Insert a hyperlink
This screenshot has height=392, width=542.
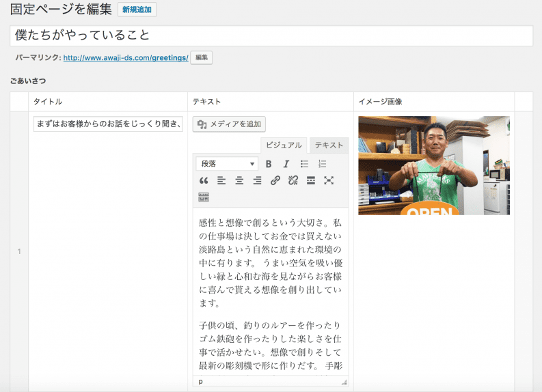point(275,180)
